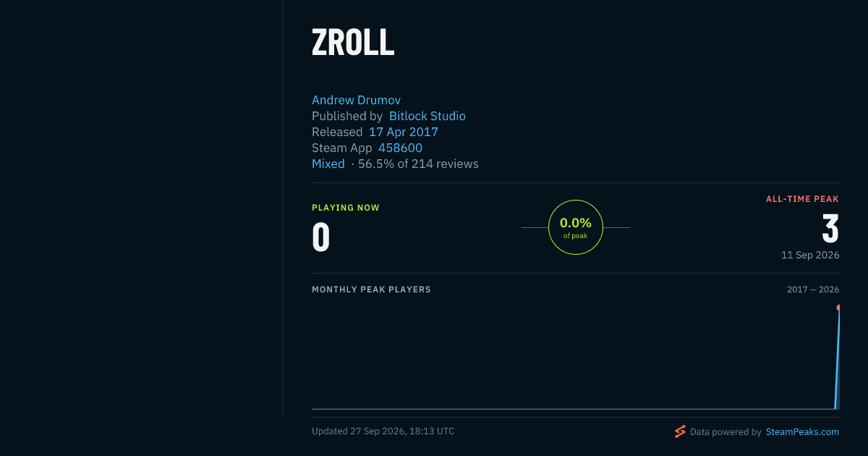The width and height of the screenshot is (868, 456).
Task: Open developer Andrew Drumov's page
Action: click(356, 100)
